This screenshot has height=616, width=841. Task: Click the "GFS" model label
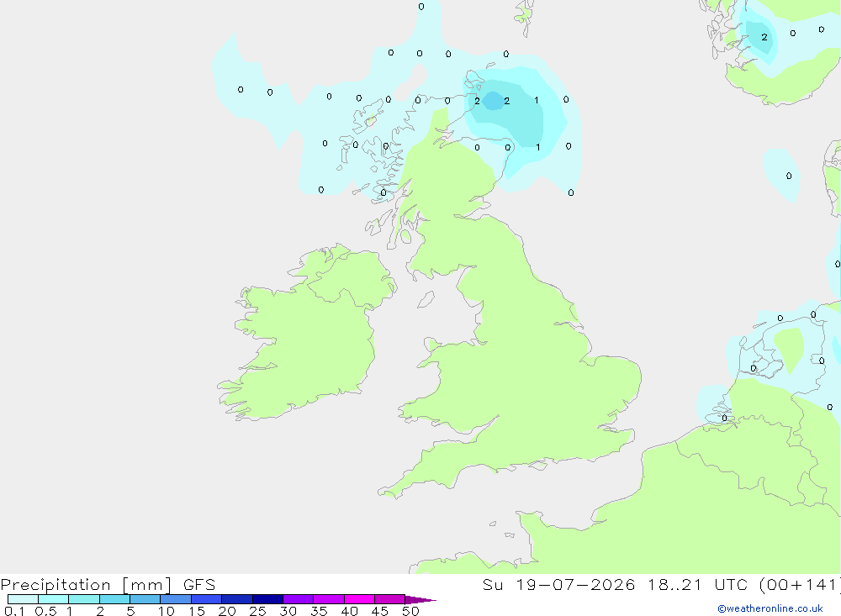(x=199, y=584)
